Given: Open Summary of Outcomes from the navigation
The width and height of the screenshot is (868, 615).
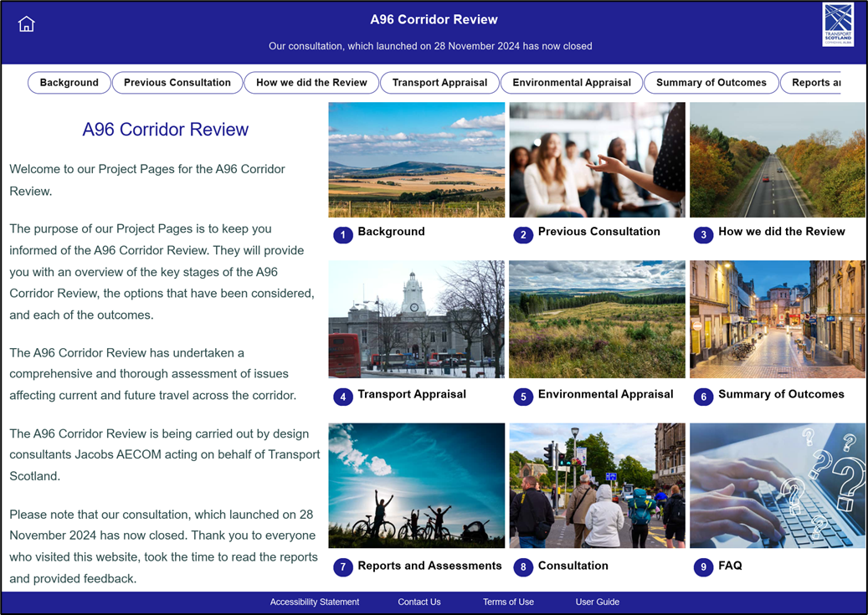Looking at the screenshot, I should click(x=711, y=83).
